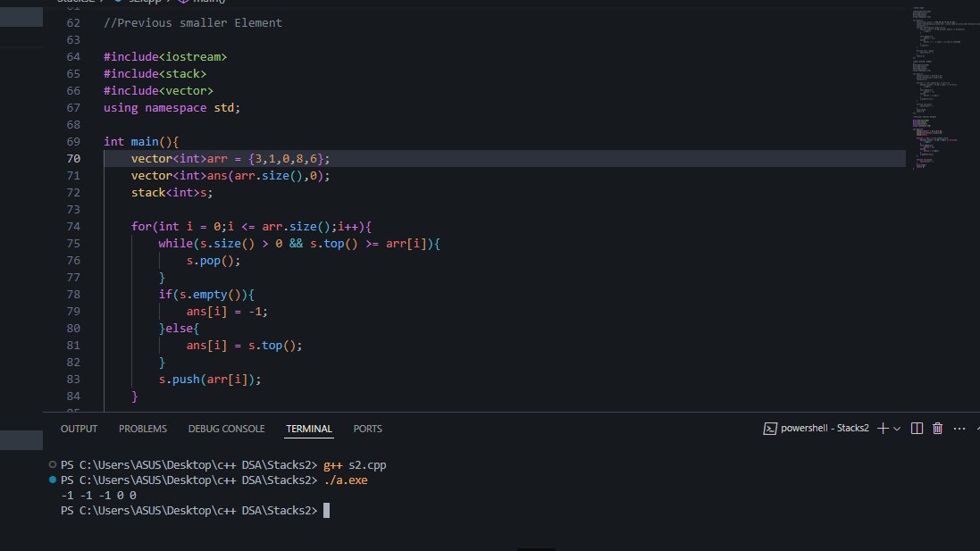Click terminal output '-1 -1 -1 0 0'
Screen dimensions: 980x551
pos(99,496)
